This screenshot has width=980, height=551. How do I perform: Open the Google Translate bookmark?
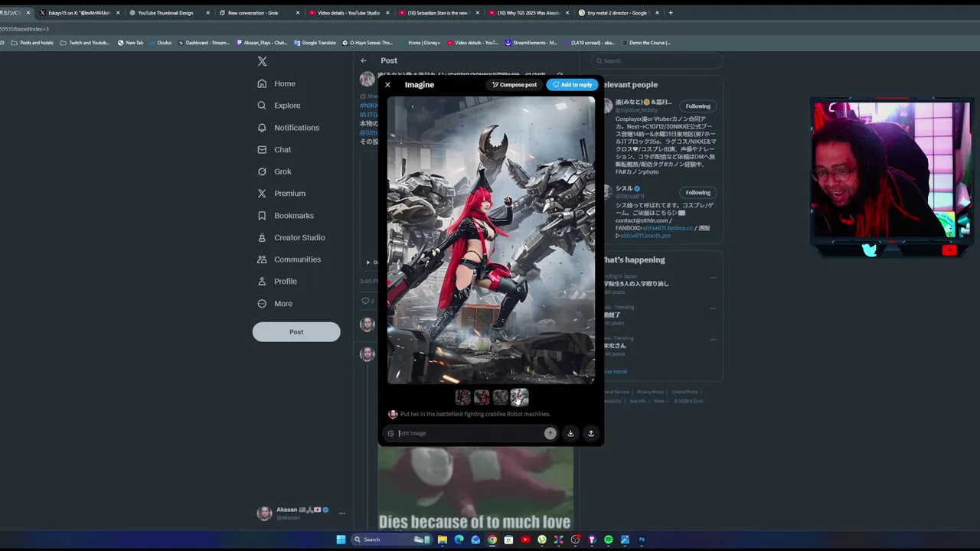[x=315, y=43]
